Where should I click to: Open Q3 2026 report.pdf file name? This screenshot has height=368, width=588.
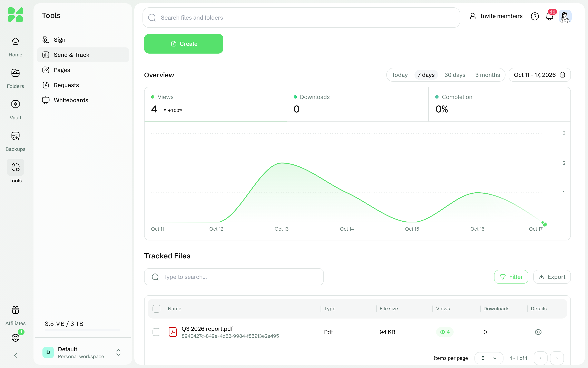tap(207, 329)
